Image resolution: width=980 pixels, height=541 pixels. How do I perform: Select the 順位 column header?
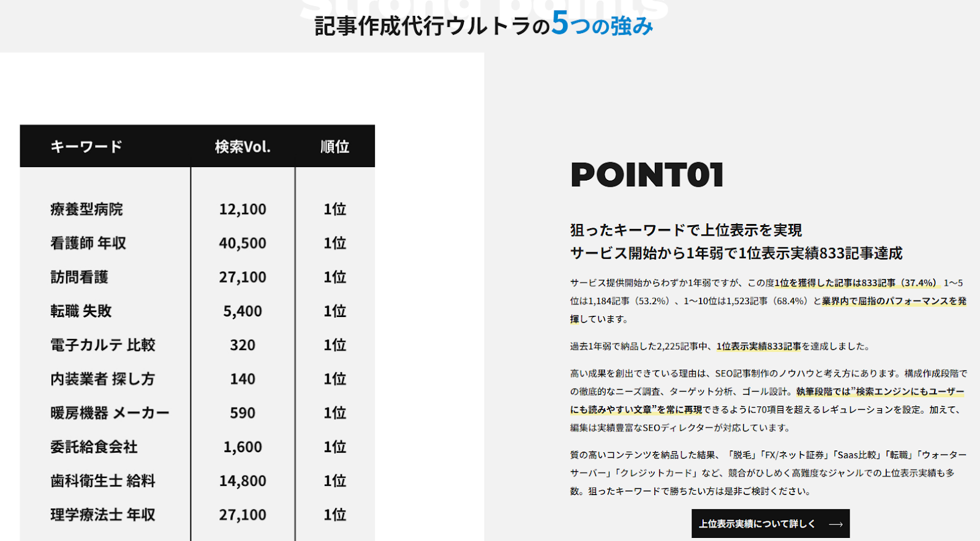tap(335, 147)
